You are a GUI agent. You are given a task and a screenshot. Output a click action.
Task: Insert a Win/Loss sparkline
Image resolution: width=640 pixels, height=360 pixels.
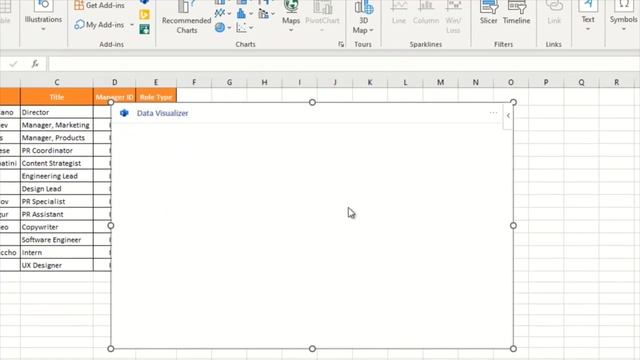click(453, 18)
